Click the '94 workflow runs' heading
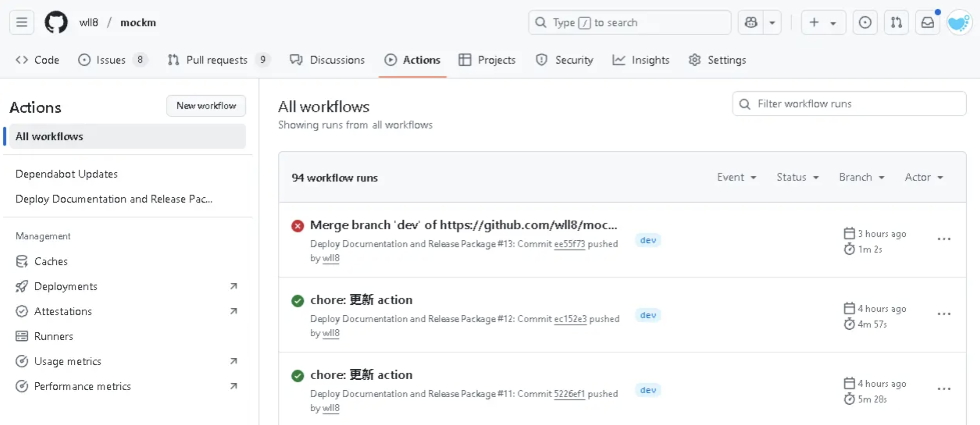The image size is (980, 425). pos(334,178)
